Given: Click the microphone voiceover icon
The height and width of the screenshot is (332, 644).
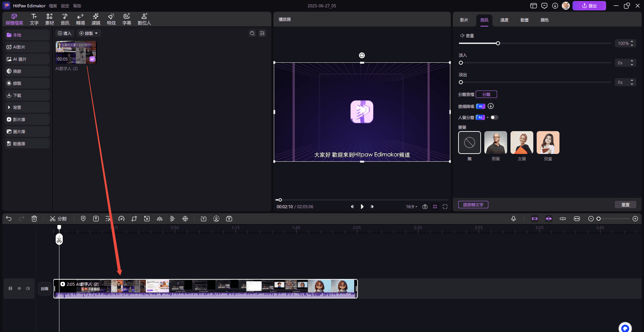Looking at the screenshot, I should [514, 219].
